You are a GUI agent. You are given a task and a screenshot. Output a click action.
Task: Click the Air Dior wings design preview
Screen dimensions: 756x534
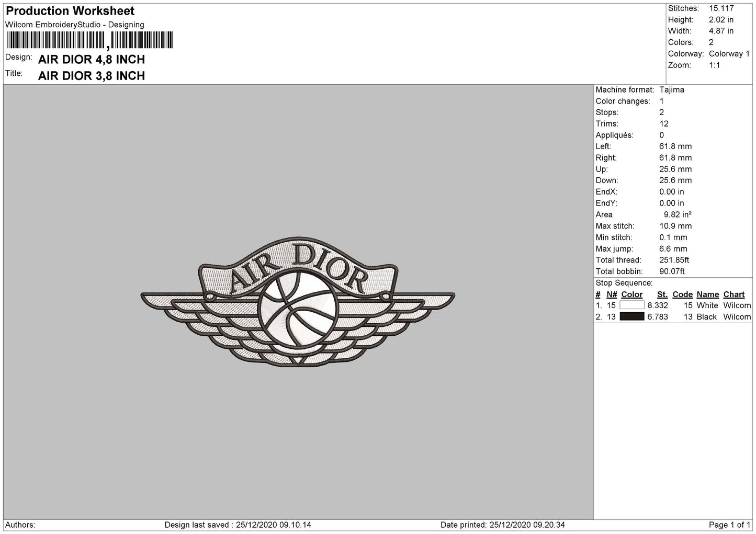298,302
